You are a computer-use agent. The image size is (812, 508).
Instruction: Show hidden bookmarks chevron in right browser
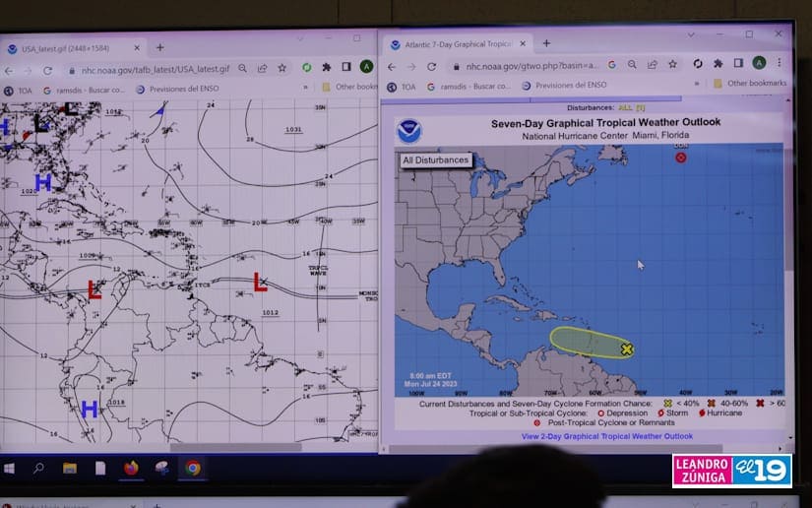click(x=697, y=84)
